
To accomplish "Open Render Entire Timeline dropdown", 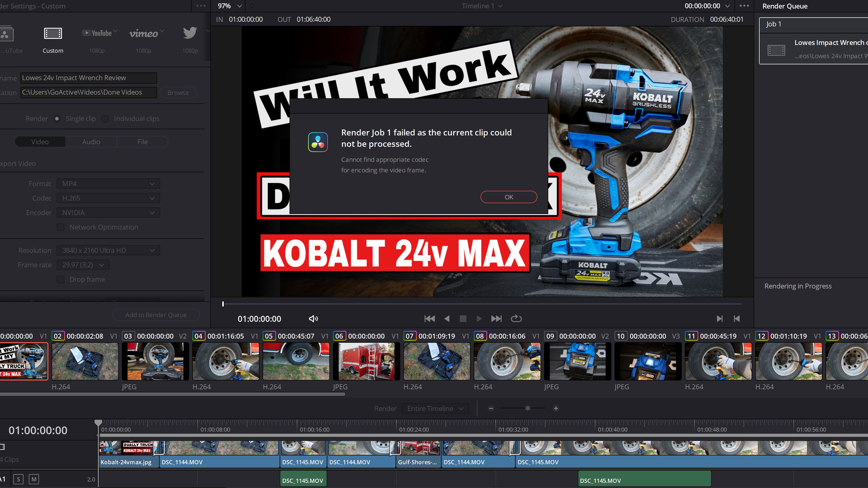I will coord(435,409).
